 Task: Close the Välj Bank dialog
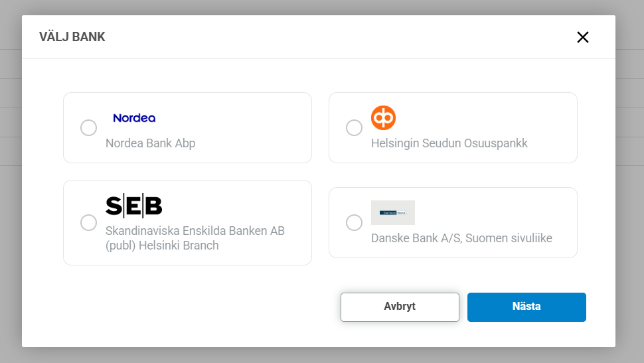(583, 37)
